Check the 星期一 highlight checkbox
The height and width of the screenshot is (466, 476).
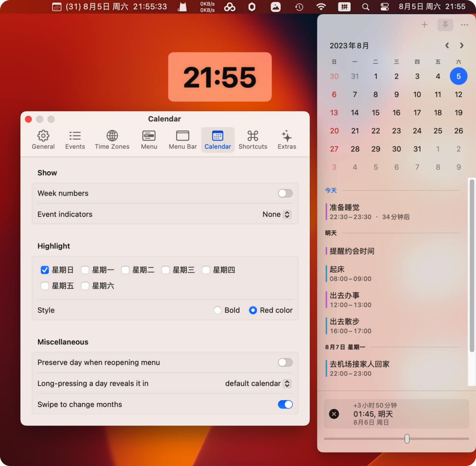(x=85, y=270)
